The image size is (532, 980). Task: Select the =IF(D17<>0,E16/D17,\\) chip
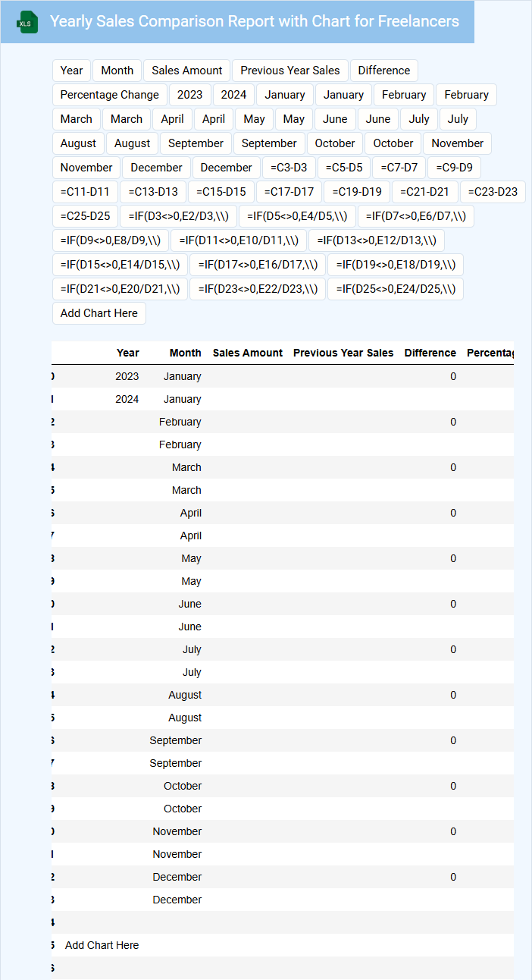pos(258,265)
